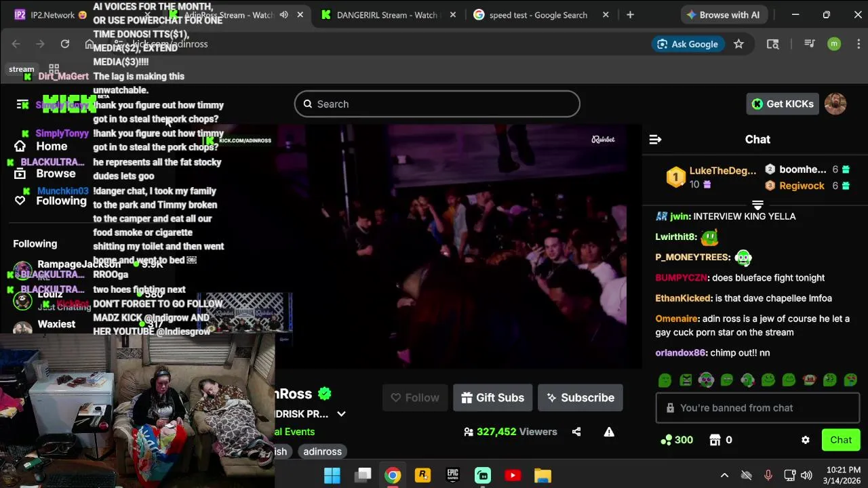Open volume control in system tray
The height and width of the screenshot is (488, 868).
(806, 475)
